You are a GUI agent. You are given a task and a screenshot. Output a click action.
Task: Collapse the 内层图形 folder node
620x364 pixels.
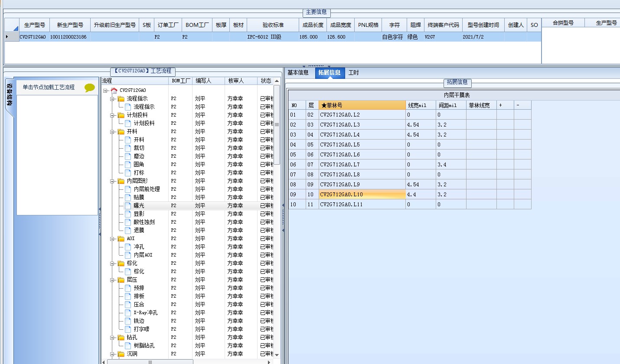(x=112, y=181)
